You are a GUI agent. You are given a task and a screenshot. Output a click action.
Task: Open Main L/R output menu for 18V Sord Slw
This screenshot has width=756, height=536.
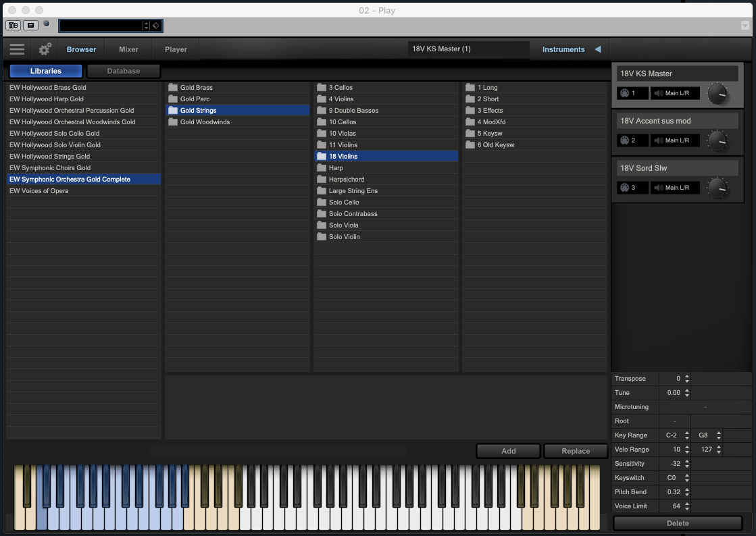[x=675, y=188]
